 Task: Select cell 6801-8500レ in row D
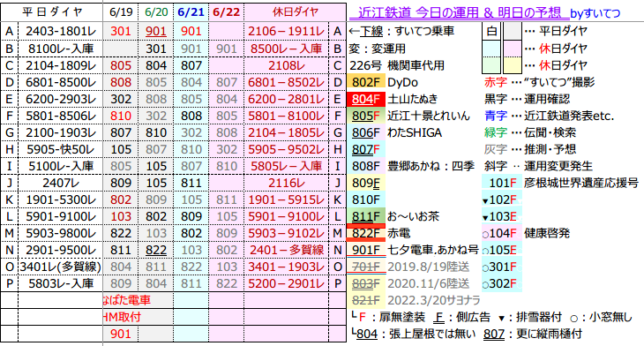[60, 82]
